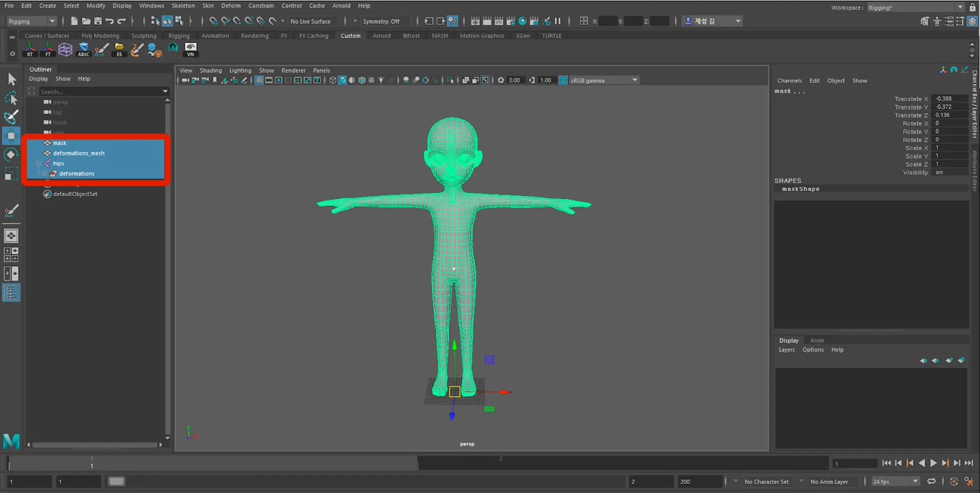Click Play forwards in playback controls

click(933, 463)
